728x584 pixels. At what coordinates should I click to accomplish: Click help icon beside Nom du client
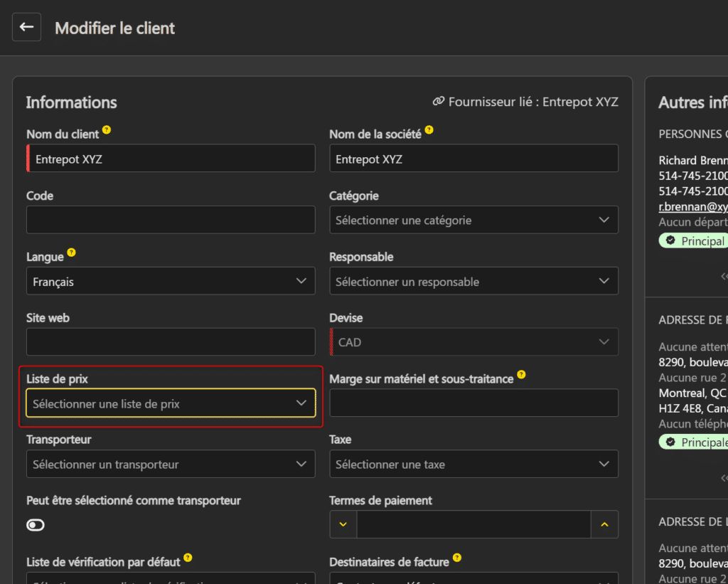tap(107, 130)
